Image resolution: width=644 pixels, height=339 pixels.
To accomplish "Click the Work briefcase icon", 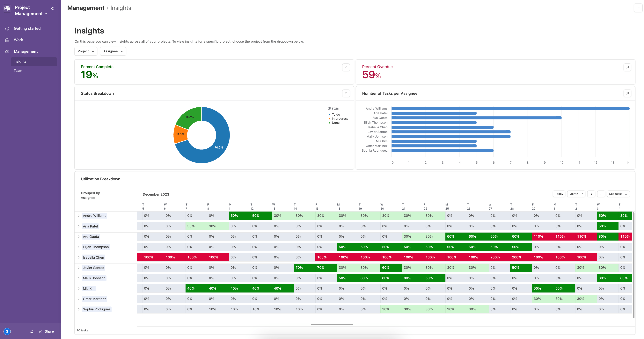I will [7, 40].
